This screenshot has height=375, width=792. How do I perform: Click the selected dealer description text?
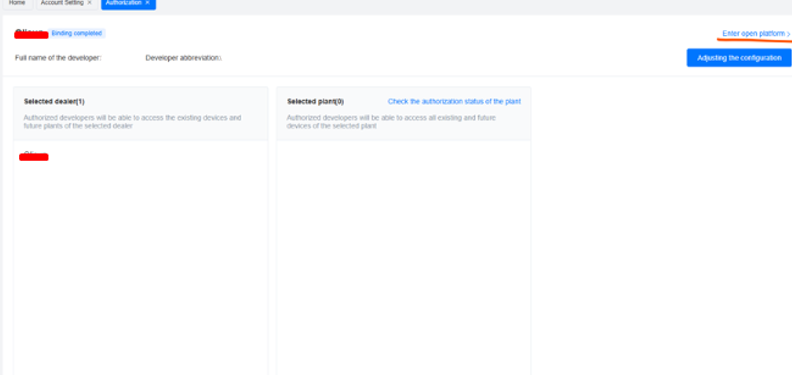[x=132, y=122]
